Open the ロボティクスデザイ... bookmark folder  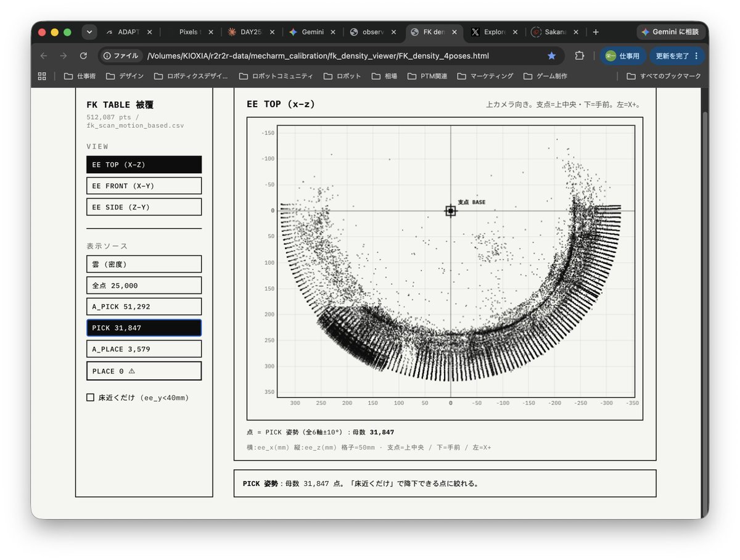191,76
